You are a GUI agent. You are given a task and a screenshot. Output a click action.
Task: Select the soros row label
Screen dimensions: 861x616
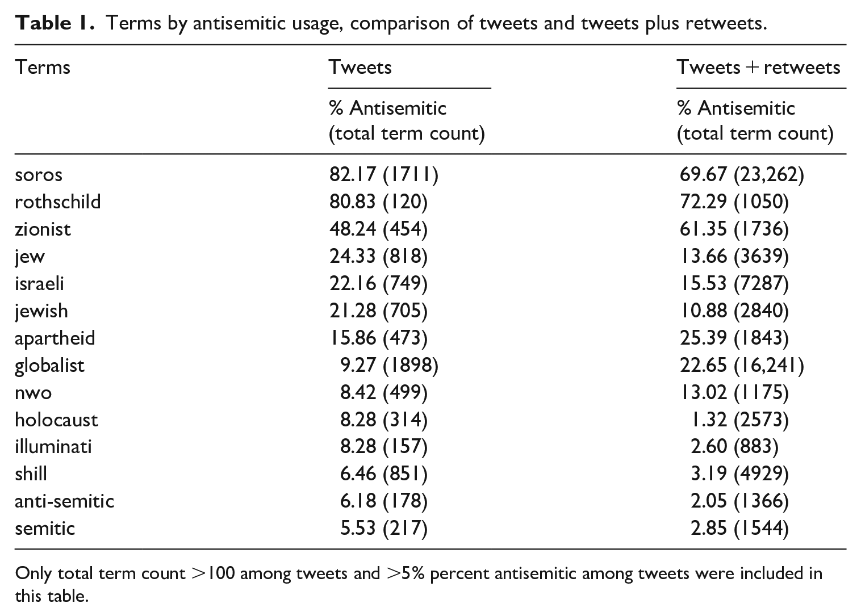point(39,174)
